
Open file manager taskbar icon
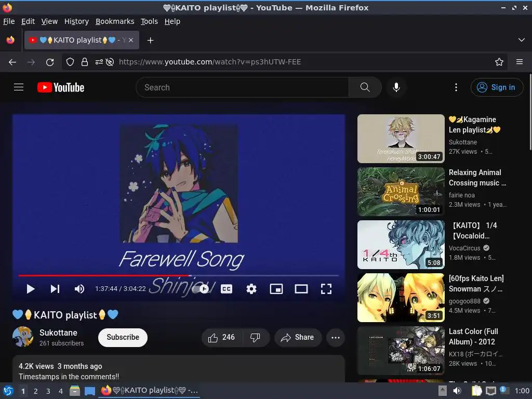pyautogui.click(x=75, y=391)
